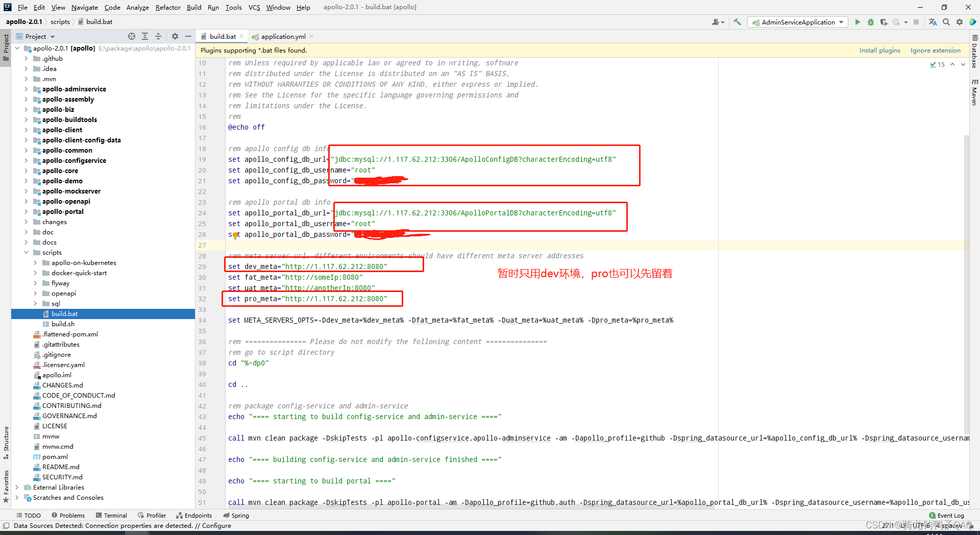Toggle the Project side tool window stripe button

coord(6,47)
